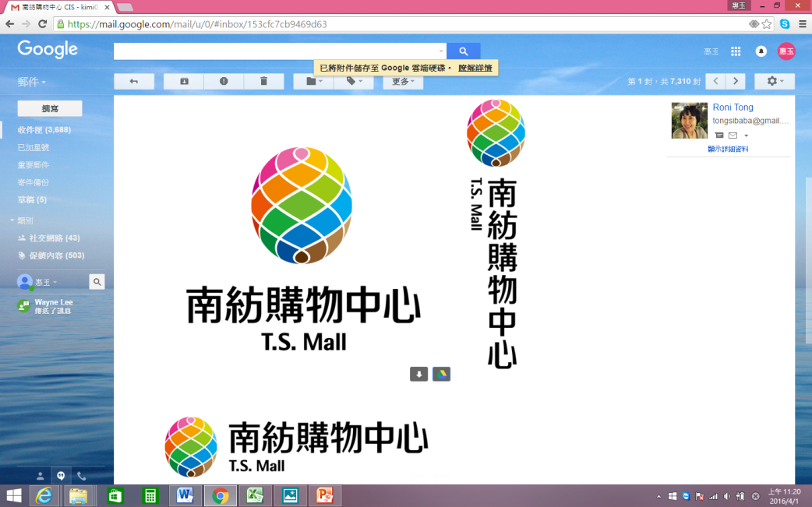This screenshot has width=812, height=507.
Task: Click the page vertical scrollbar
Action: (808, 260)
